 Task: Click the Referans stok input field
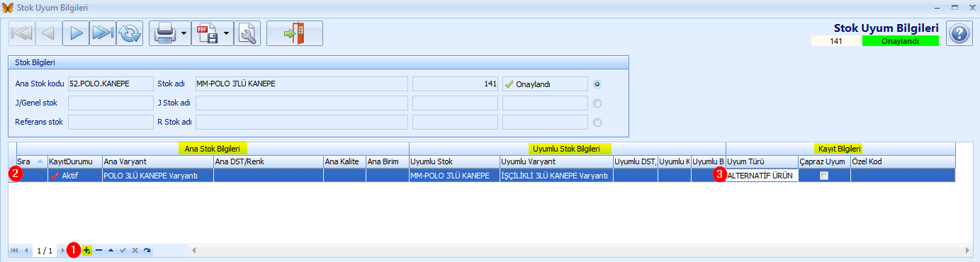click(x=110, y=122)
